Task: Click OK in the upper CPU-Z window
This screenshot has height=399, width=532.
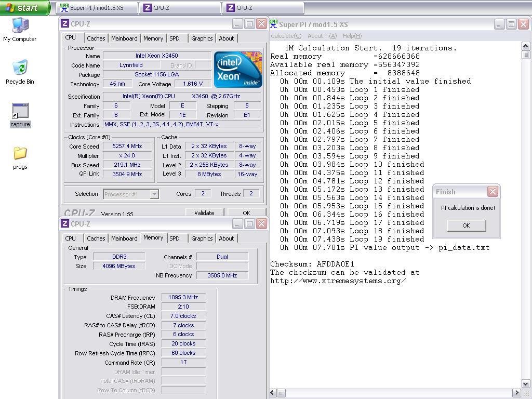Action: (x=246, y=212)
